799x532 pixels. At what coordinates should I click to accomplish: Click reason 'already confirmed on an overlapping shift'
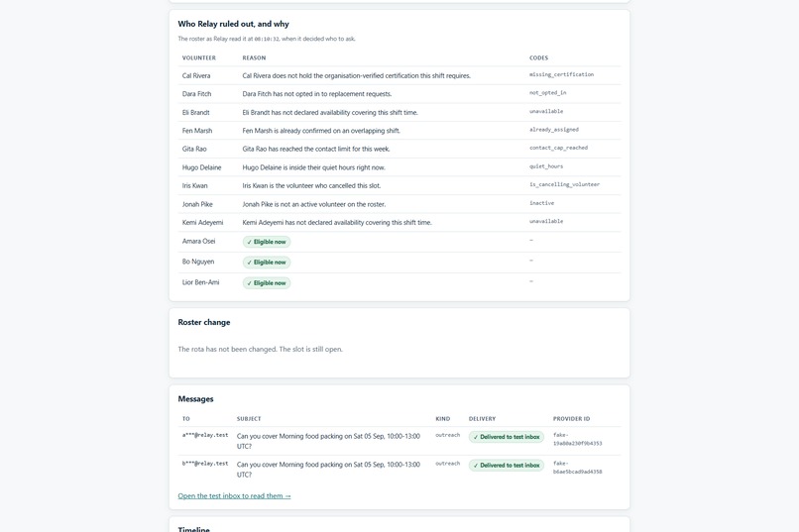[x=321, y=131]
